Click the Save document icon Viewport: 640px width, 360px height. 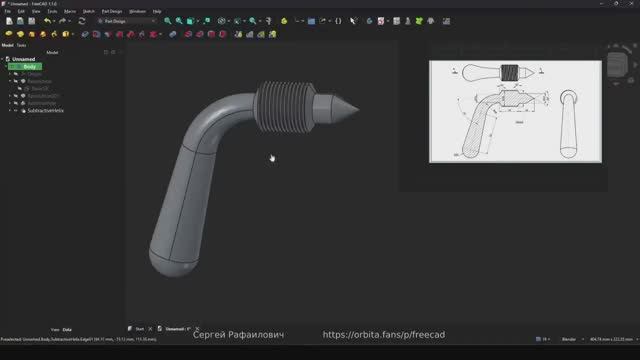point(31,21)
